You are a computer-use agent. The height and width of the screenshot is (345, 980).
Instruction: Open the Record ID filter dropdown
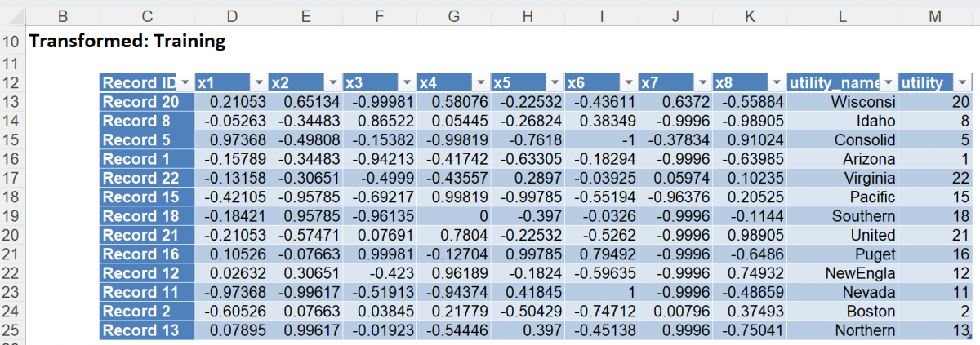[185, 82]
